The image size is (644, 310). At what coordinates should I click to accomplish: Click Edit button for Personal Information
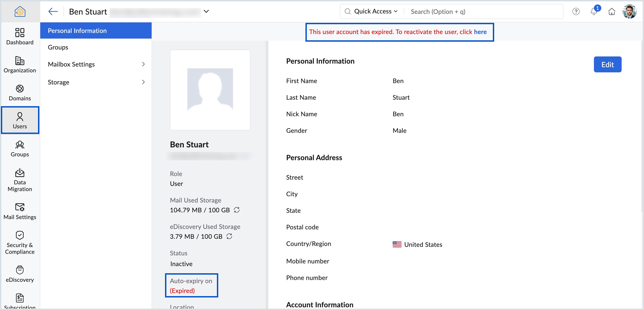[607, 65]
